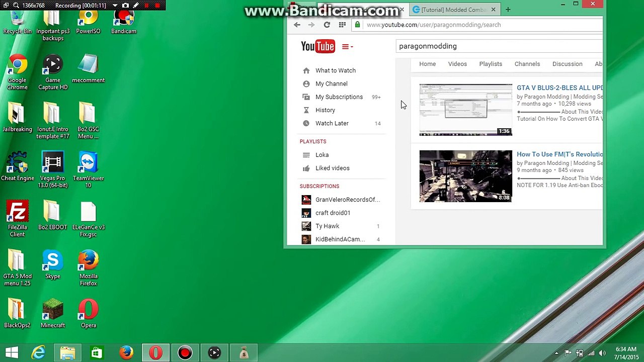Click the YouTube logo
The height and width of the screenshot is (362, 644).
click(317, 46)
